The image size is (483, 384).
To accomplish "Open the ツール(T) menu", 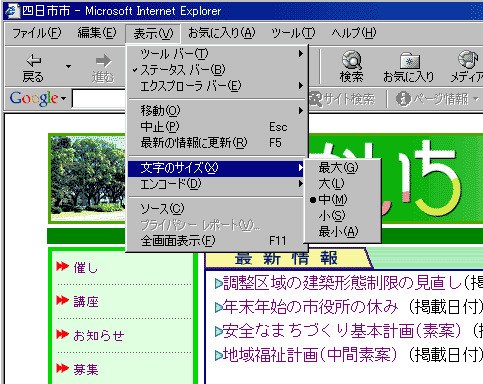I will (293, 33).
